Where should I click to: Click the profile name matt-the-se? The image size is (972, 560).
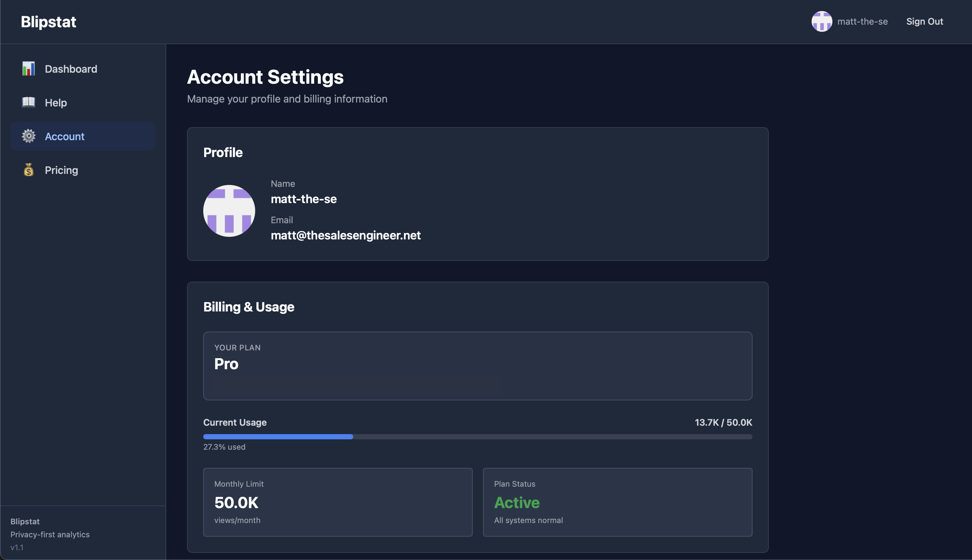click(304, 199)
